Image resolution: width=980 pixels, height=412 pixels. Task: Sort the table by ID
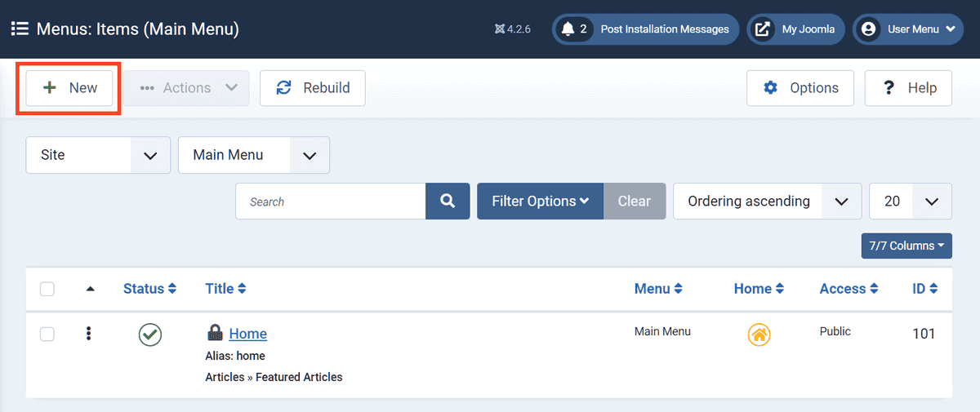924,289
